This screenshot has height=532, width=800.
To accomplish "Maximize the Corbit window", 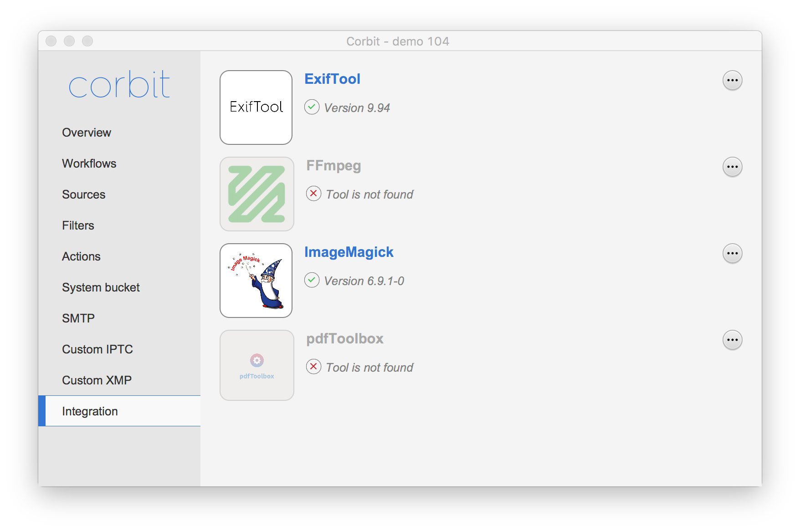I will click(x=87, y=41).
